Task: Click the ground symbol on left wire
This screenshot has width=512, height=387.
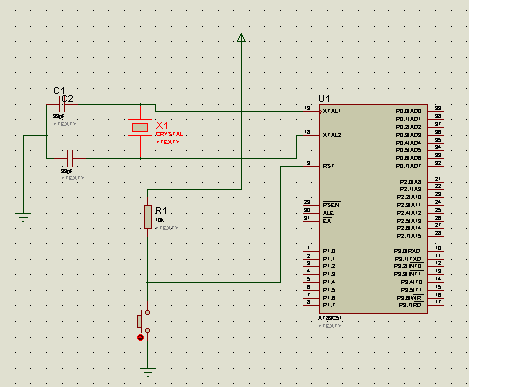Action: (x=23, y=217)
